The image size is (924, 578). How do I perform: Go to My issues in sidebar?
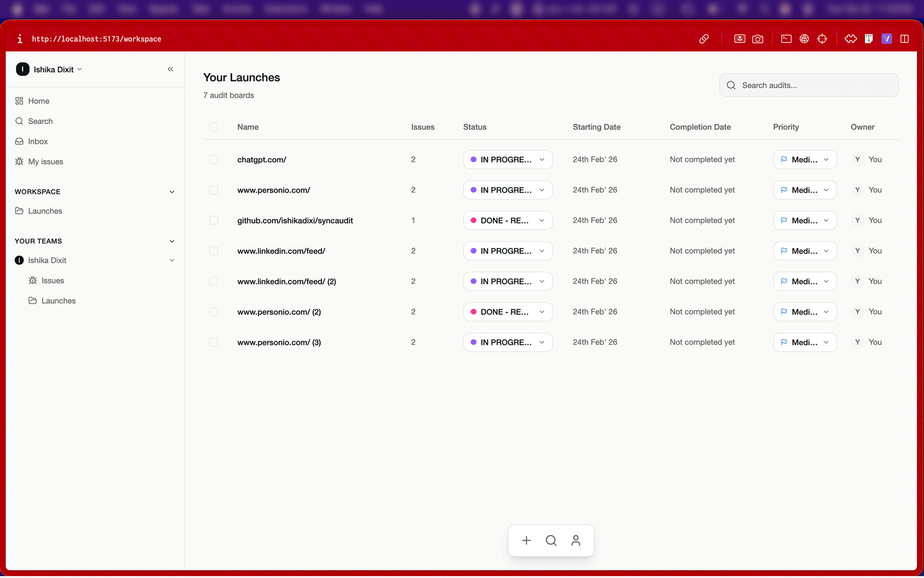[x=45, y=162]
